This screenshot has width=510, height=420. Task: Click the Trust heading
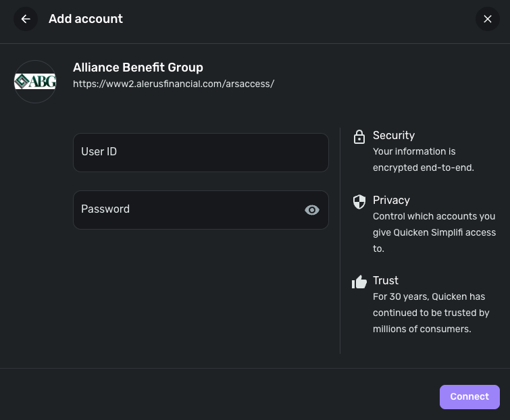click(x=386, y=280)
